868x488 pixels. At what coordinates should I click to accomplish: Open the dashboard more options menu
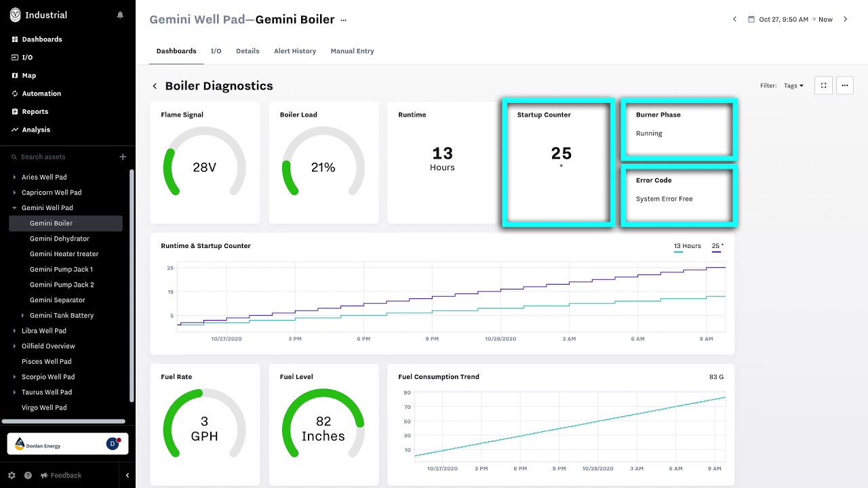pos(844,85)
